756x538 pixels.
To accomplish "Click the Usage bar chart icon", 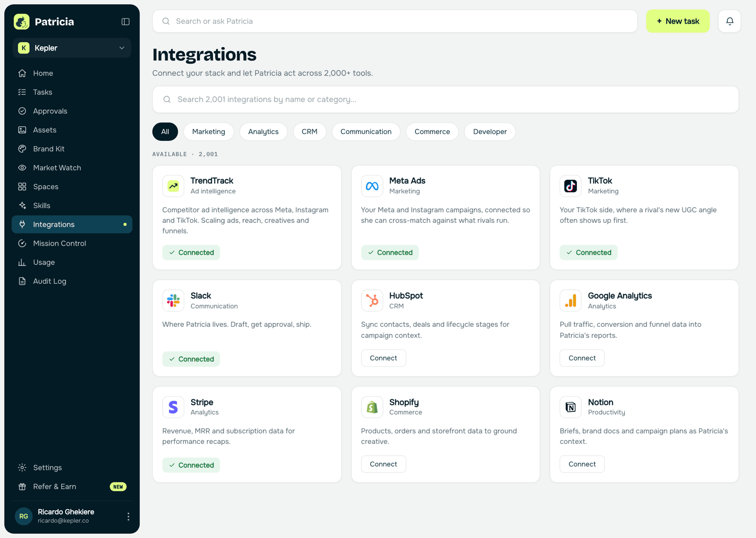I will [x=22, y=262].
